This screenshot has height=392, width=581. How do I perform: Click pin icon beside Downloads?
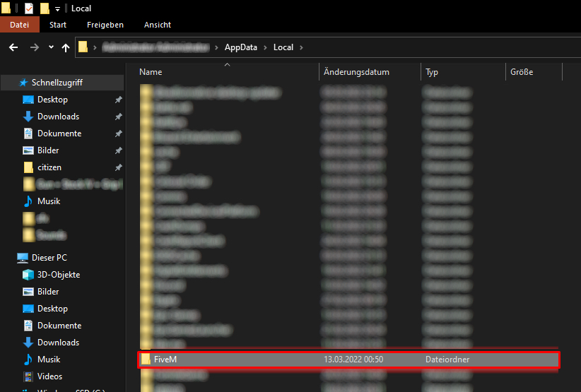[x=118, y=117]
